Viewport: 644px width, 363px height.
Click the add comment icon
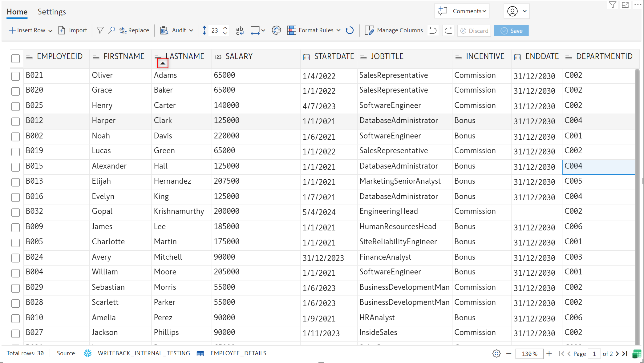click(442, 11)
